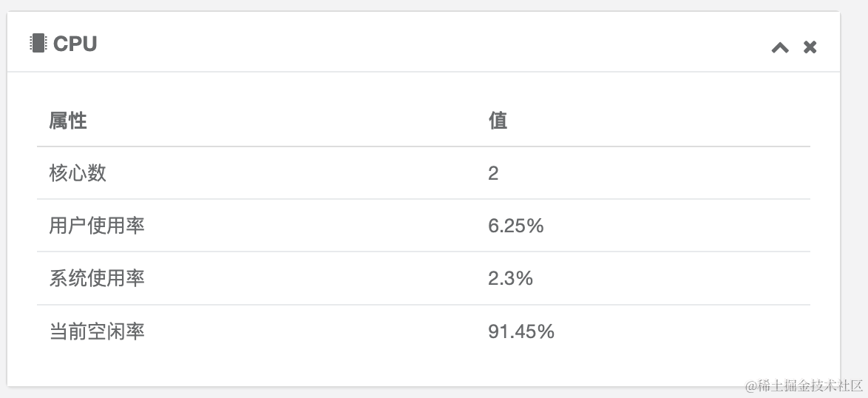Image resolution: width=868 pixels, height=398 pixels.
Task: Click the gray page background above the panel
Action: [x=429, y=5]
